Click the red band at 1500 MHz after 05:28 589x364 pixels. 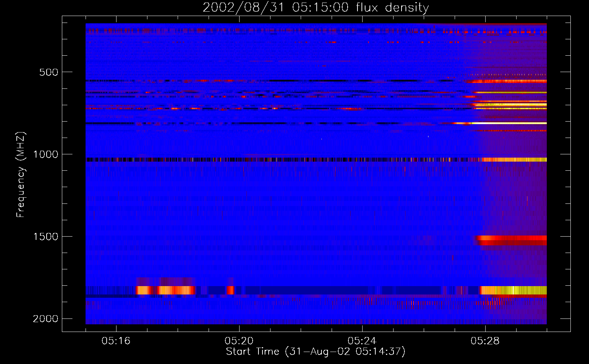pyautogui.click(x=511, y=240)
